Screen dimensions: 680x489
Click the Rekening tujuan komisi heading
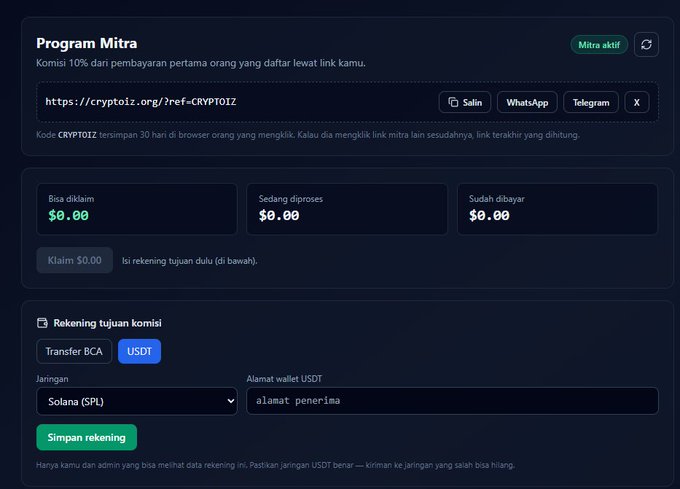pyautogui.click(x=108, y=323)
